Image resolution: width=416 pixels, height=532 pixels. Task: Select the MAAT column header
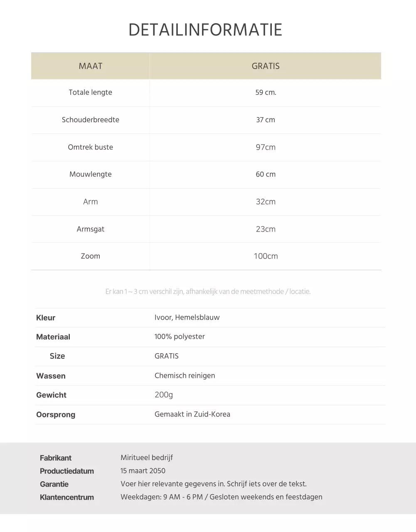tap(91, 66)
